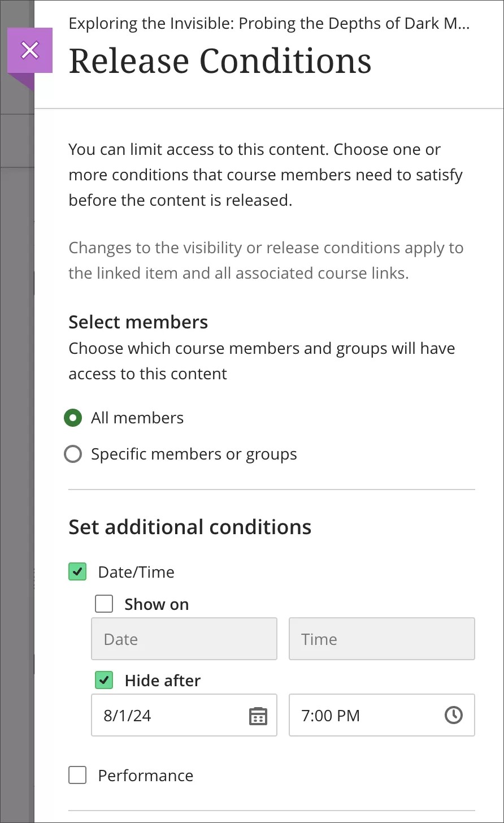Toggle Date/Time by clicking its label

[136, 572]
